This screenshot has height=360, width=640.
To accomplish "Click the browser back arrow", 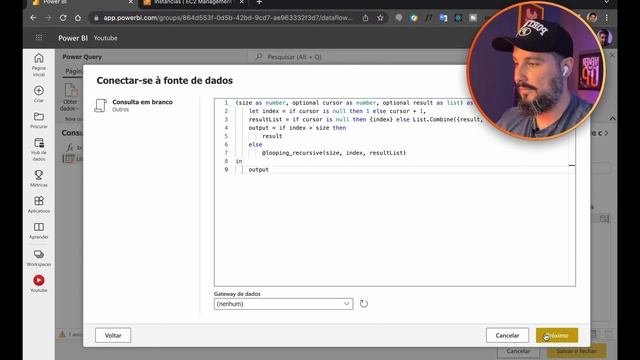I will (x=33, y=18).
